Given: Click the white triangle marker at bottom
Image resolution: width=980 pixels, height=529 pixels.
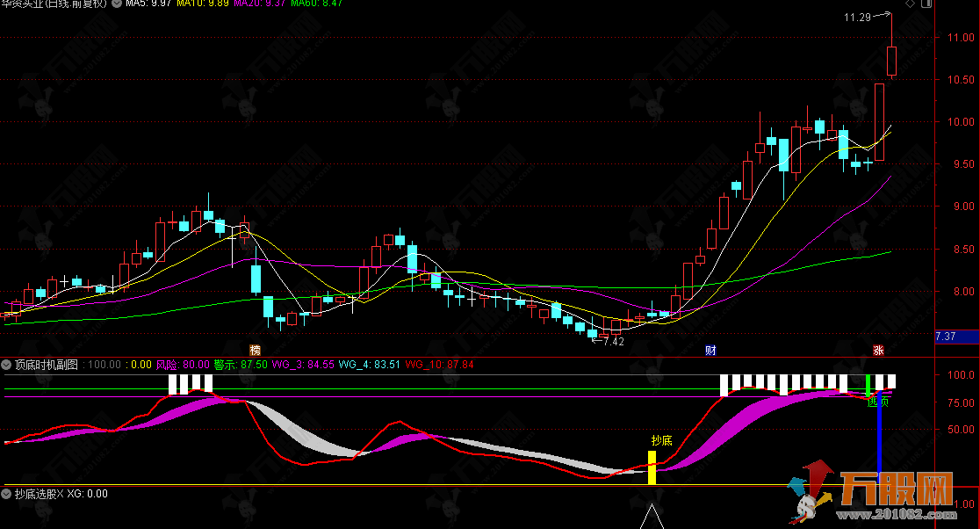Looking at the screenshot, I should coord(651,518).
